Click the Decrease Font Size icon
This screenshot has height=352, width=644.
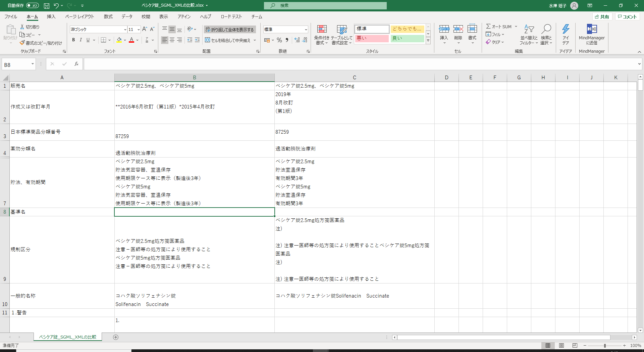pos(152,29)
